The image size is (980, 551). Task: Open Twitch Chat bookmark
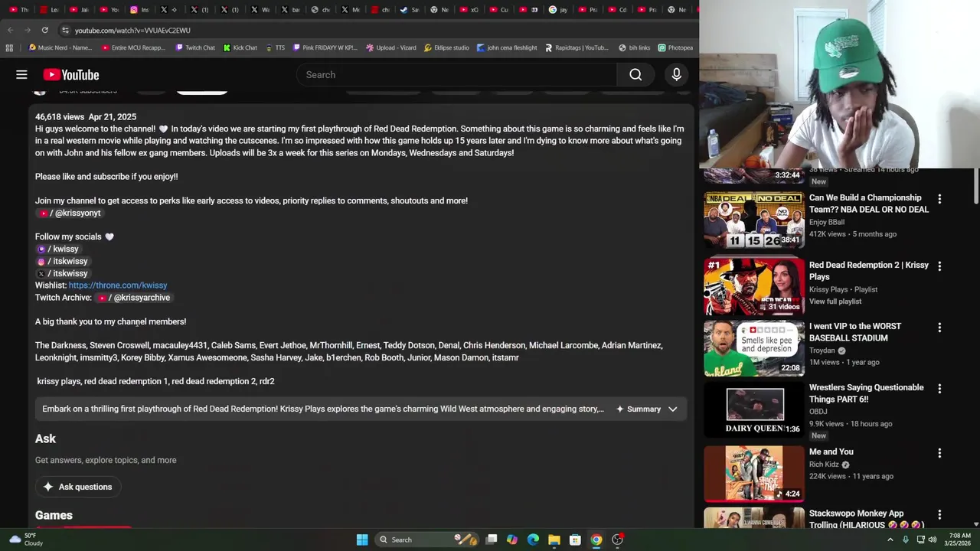(x=195, y=47)
